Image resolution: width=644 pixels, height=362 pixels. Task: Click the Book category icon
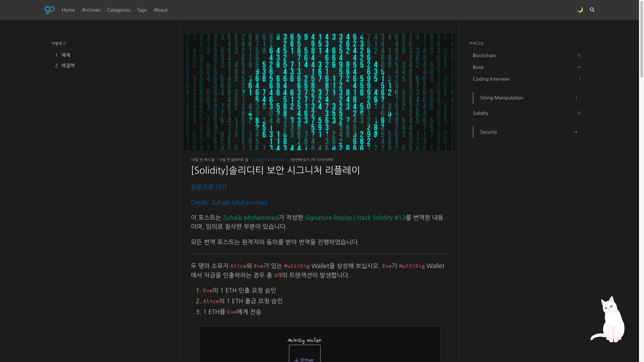click(x=478, y=67)
